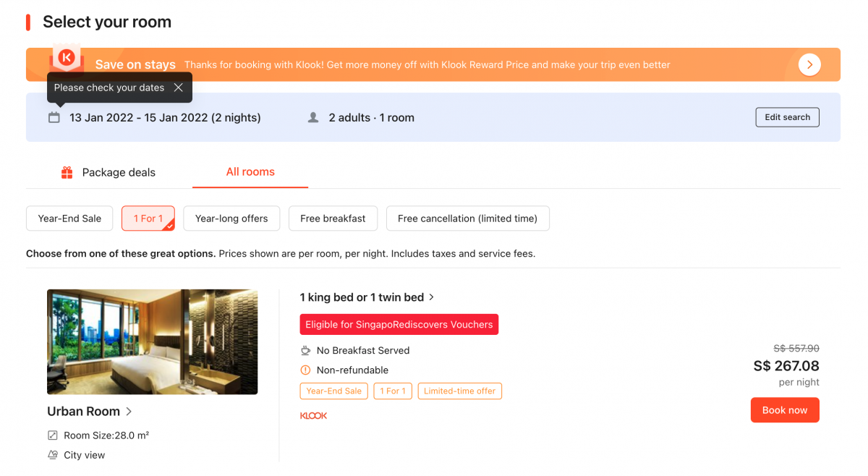Switch to the Package deals tab

(x=109, y=172)
